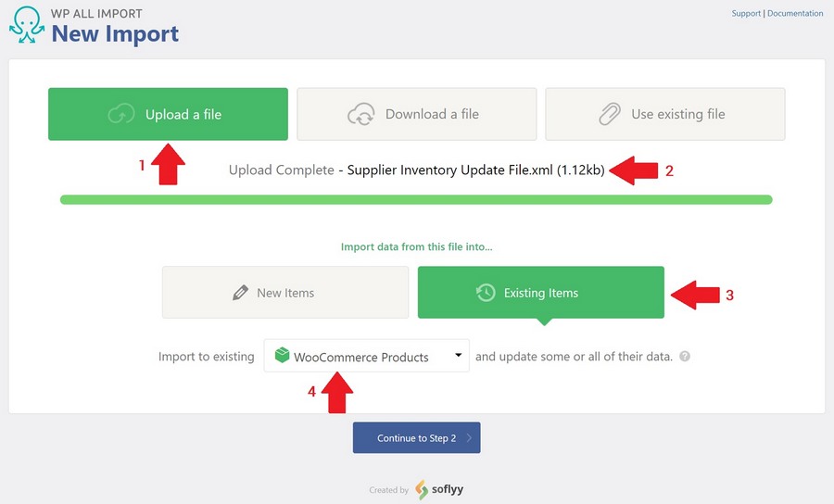
Task: Click the clock history icon on Existing Items
Action: click(486, 293)
